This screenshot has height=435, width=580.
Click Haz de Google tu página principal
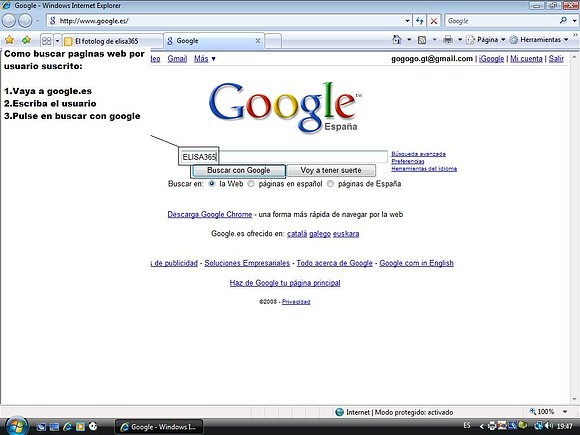click(x=285, y=283)
